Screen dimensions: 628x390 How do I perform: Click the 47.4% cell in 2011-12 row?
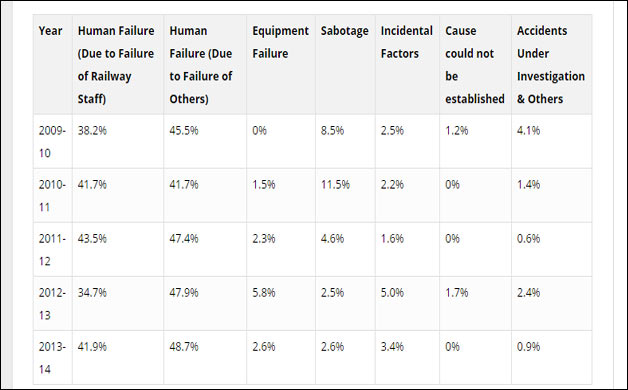tap(184, 239)
